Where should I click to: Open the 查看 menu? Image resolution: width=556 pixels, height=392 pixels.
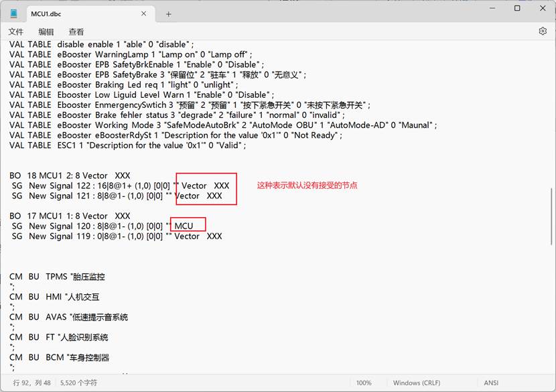pos(75,31)
